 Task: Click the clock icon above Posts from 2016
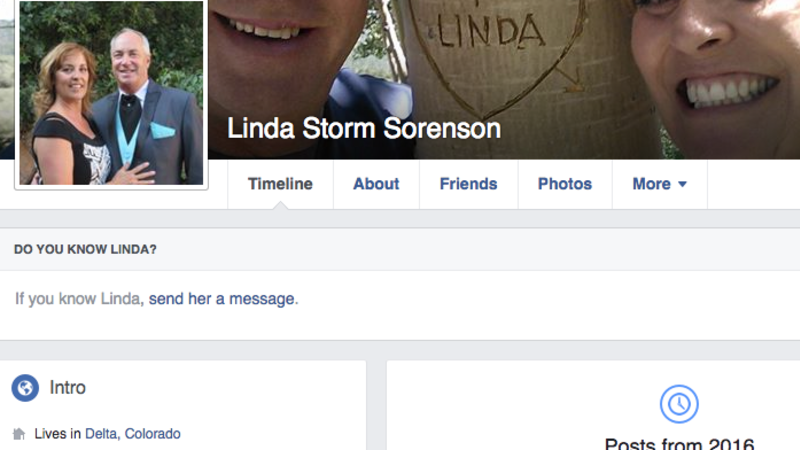tap(679, 404)
